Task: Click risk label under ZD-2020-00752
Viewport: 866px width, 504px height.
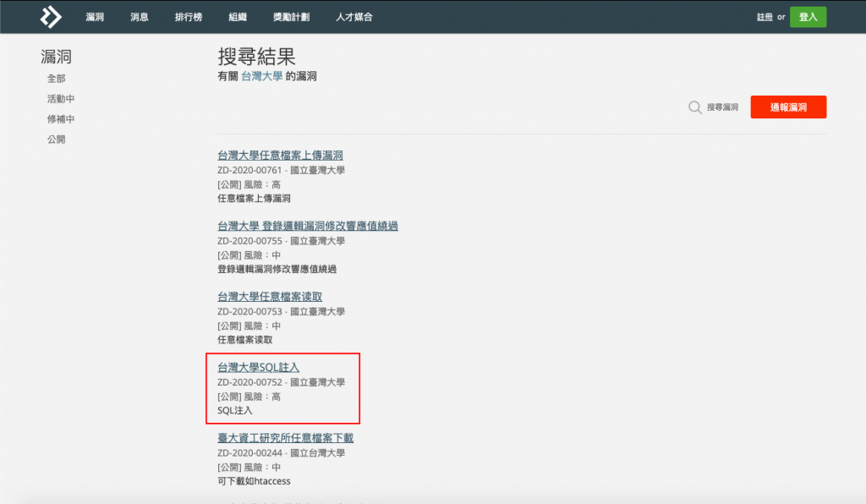Action: coord(249,397)
